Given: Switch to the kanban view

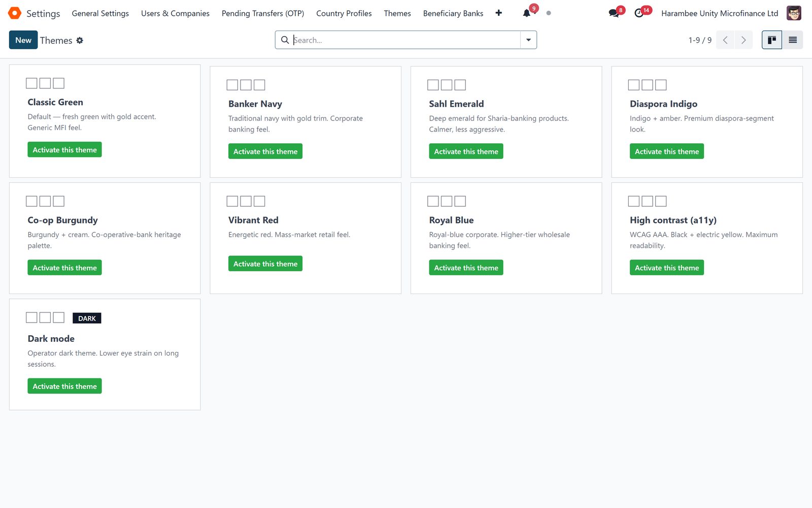Looking at the screenshot, I should (x=772, y=40).
